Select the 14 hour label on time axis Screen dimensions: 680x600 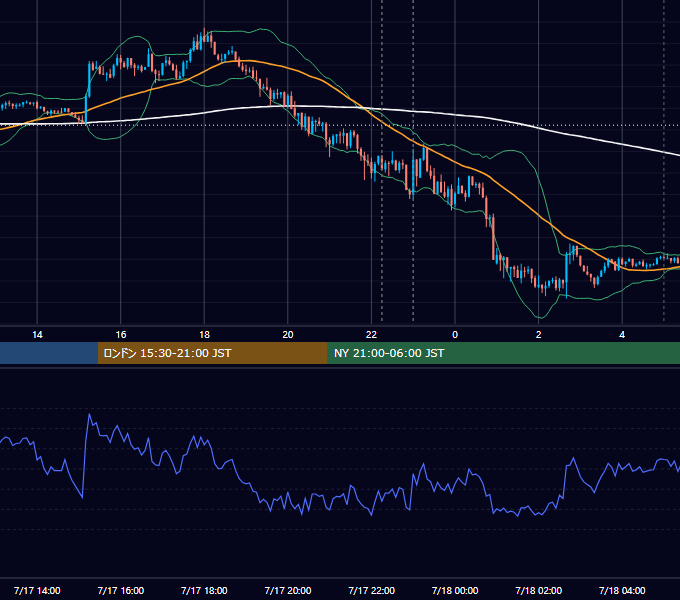coord(37,335)
